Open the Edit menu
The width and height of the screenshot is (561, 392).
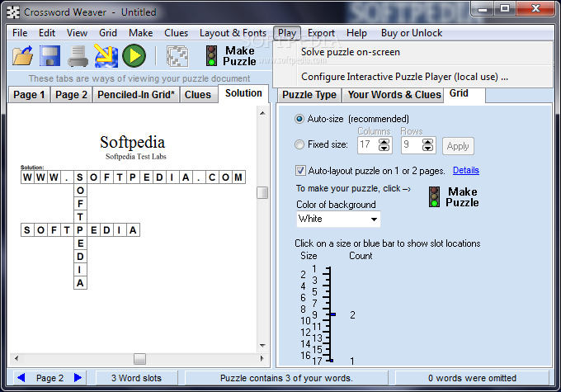point(47,33)
